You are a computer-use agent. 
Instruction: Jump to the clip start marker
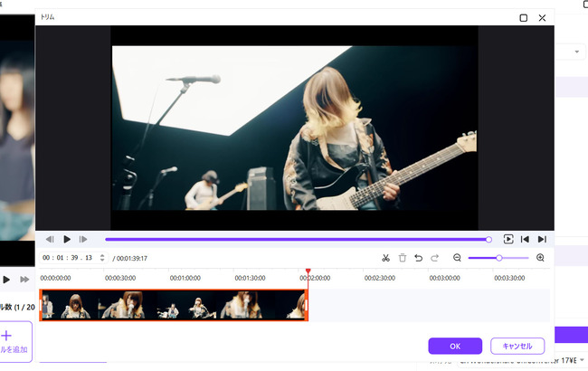[x=525, y=239]
